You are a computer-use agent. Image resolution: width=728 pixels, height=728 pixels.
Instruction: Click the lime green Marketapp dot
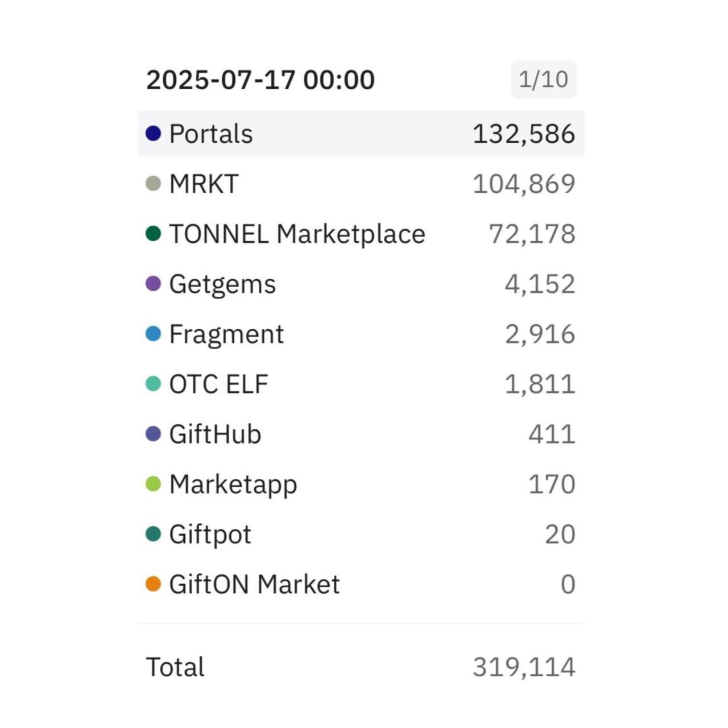(x=154, y=484)
